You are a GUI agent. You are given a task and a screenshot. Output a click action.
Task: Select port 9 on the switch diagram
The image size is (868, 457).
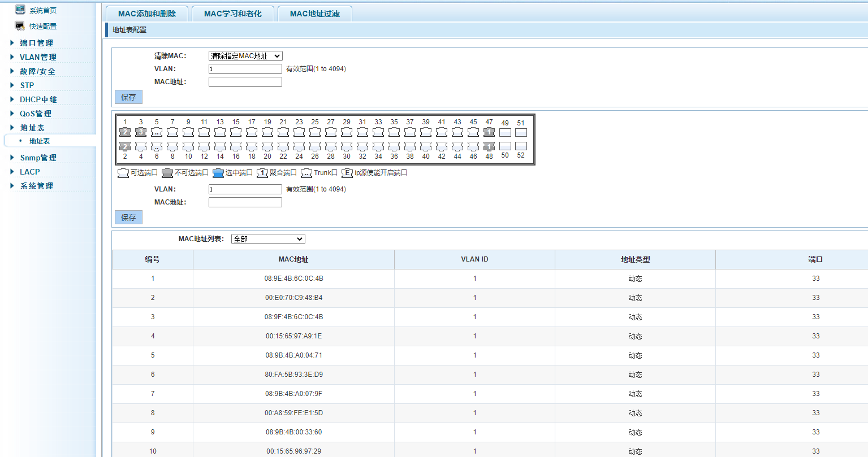coord(188,132)
